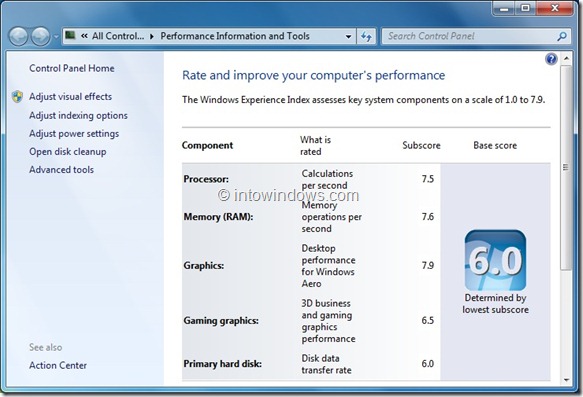The width and height of the screenshot is (583, 397).
Task: Open Help with the blue question mark icon
Action: click(551, 59)
